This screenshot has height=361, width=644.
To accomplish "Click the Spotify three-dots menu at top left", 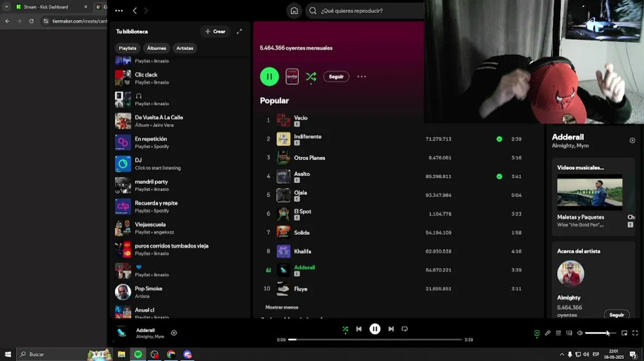I will click(x=119, y=11).
